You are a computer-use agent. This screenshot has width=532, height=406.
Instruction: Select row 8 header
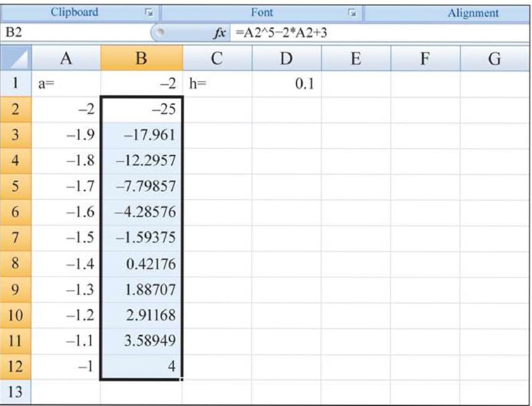[15, 264]
